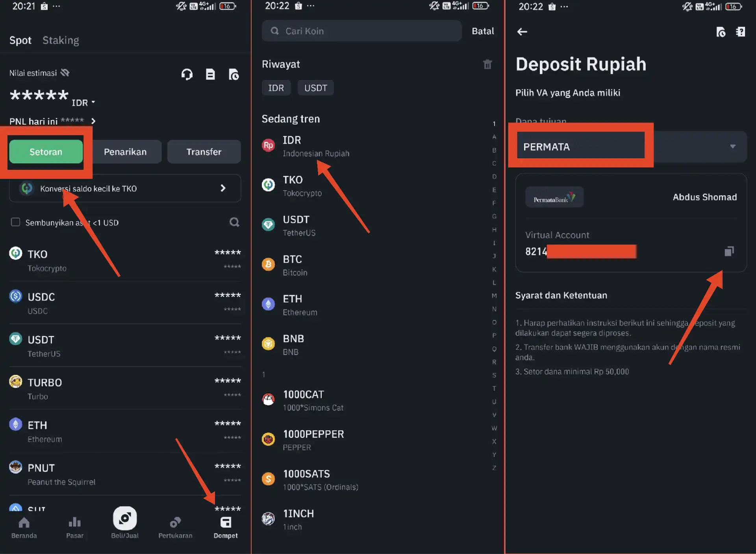Jump to letter M in alphabet index
Image resolution: width=756 pixels, height=554 pixels.
tap(494, 296)
